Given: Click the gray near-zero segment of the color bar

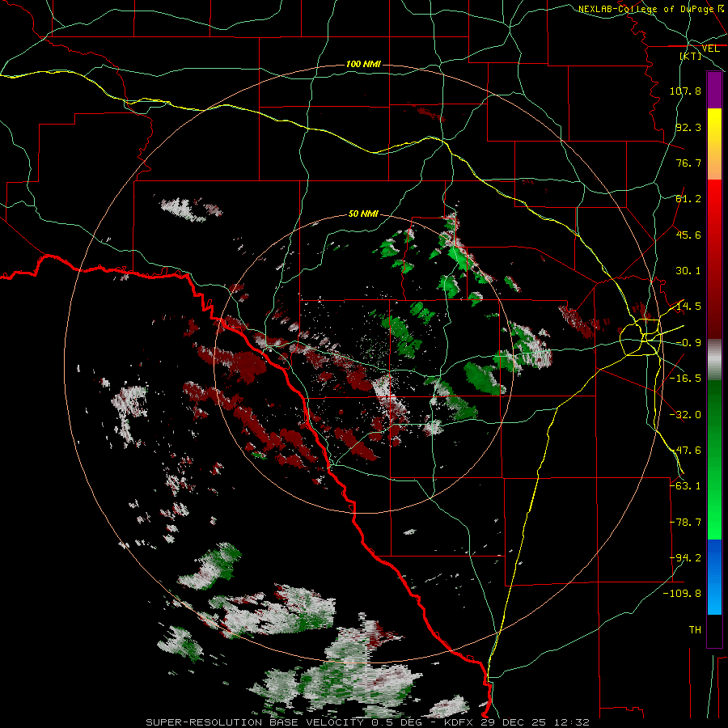Looking at the screenshot, I should 714,360.
